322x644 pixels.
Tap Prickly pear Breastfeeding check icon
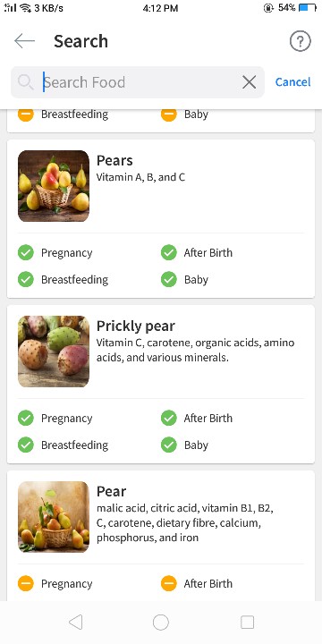[26, 445]
